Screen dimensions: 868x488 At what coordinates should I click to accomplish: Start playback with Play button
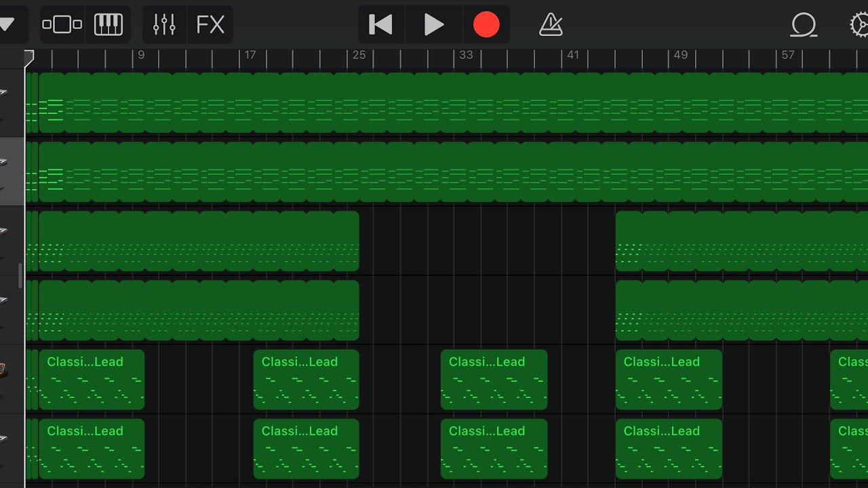434,25
